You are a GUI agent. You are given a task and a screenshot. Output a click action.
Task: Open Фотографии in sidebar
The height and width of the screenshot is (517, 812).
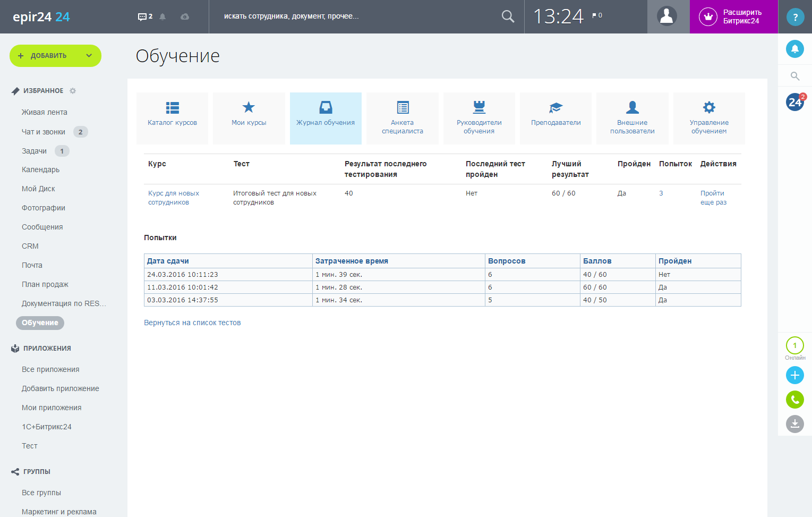(44, 208)
